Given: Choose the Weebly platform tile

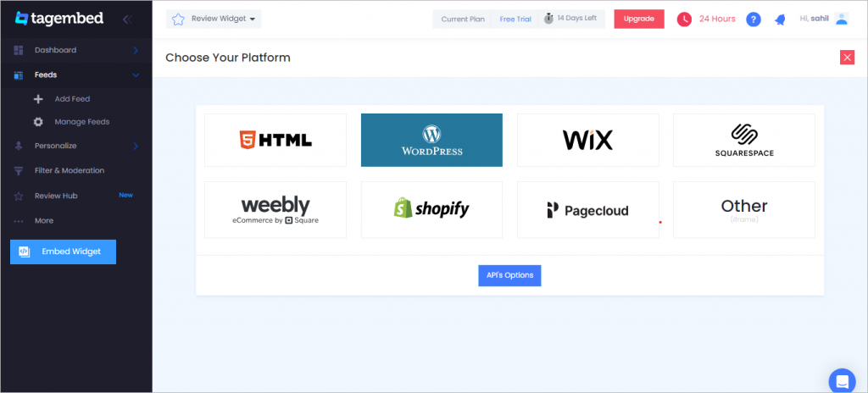Looking at the screenshot, I should [x=275, y=210].
